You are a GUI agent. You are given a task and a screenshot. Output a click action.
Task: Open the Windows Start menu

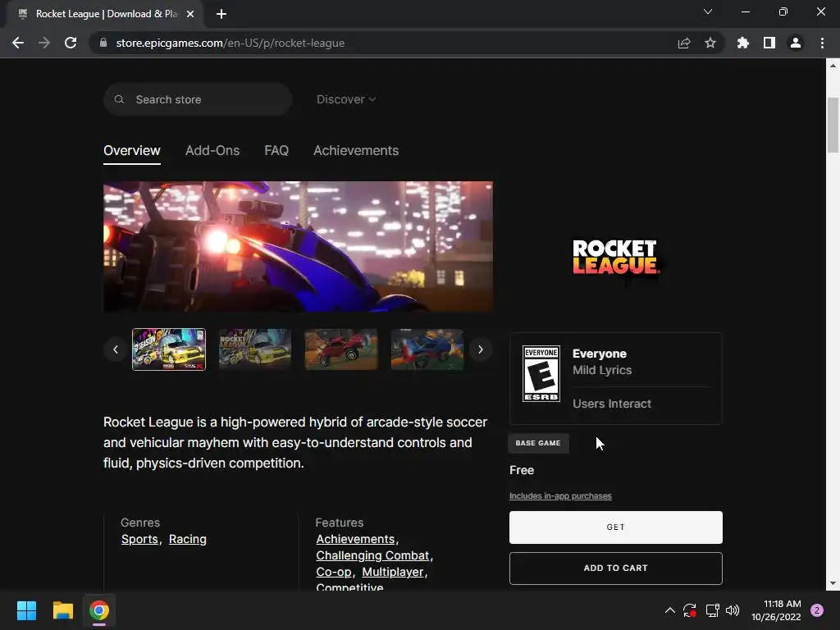click(26, 610)
